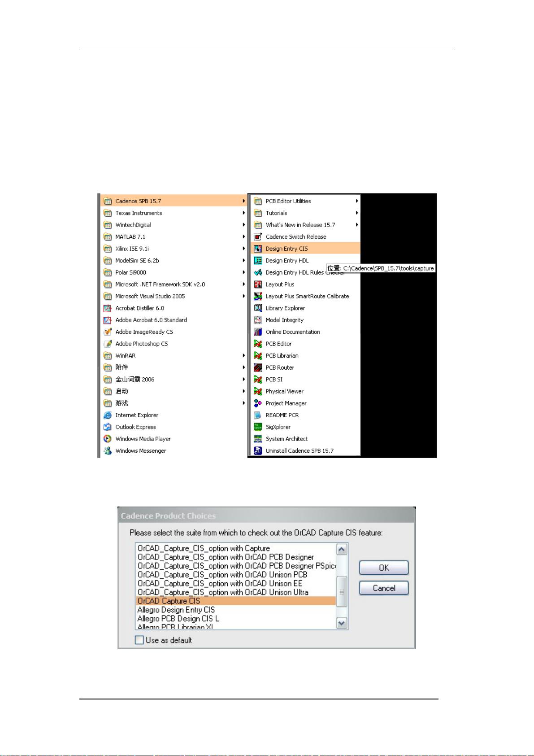
Task: Open Project Manager icon
Action: pyautogui.click(x=258, y=403)
